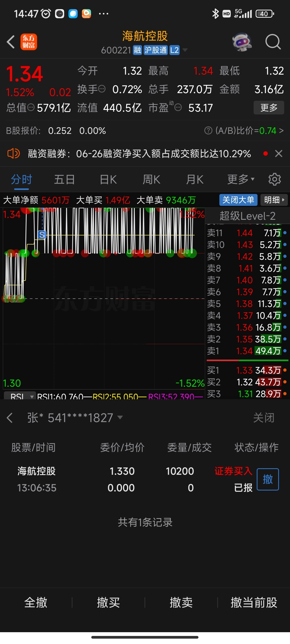Tap the L2 level badge
This screenshot has width=290, height=644.
pos(175,50)
